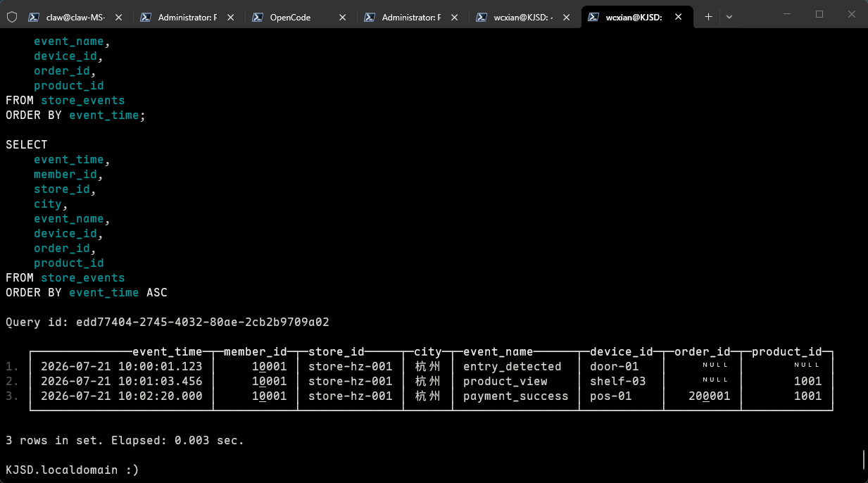Screen dimensions: 868x483
Task: Open the OpenCode terminal tab
Action: point(301,17)
